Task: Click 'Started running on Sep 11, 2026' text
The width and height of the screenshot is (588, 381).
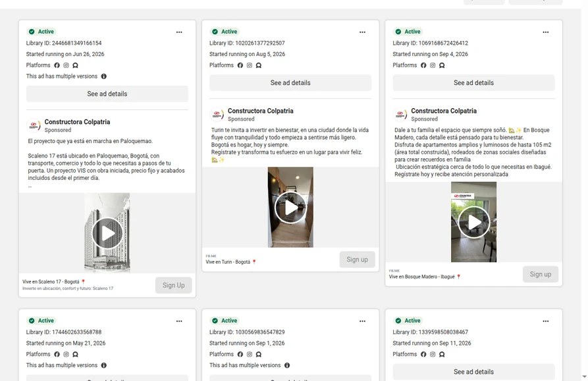Action: point(432,343)
